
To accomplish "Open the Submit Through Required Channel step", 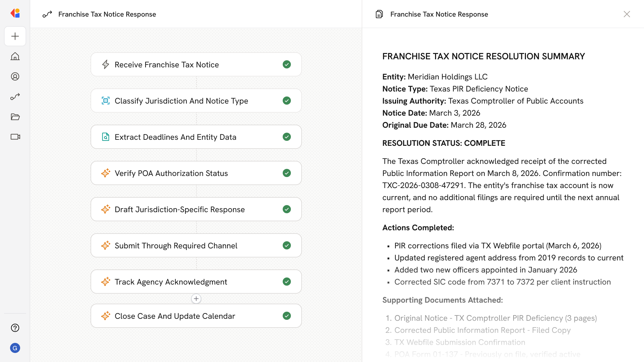I will tap(176, 245).
